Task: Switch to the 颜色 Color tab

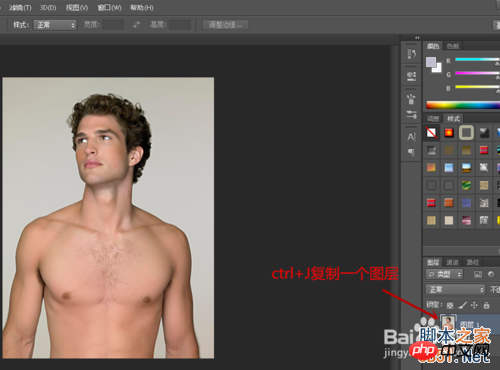Action: 433,46
